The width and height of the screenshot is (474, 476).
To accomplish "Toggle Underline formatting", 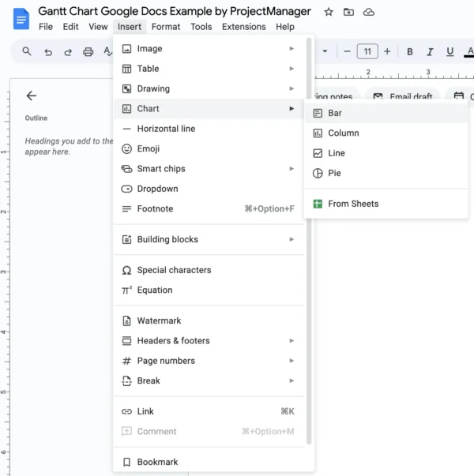I will click(x=450, y=52).
